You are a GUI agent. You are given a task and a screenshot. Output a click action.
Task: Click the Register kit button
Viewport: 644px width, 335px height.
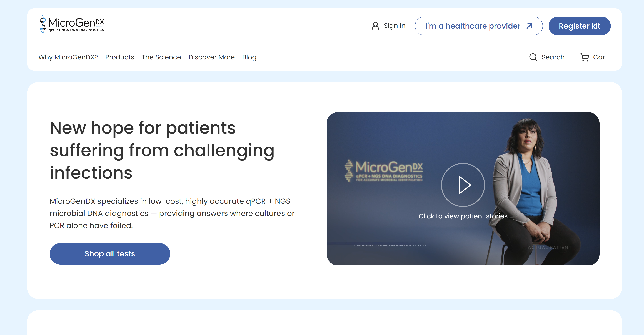coord(579,26)
